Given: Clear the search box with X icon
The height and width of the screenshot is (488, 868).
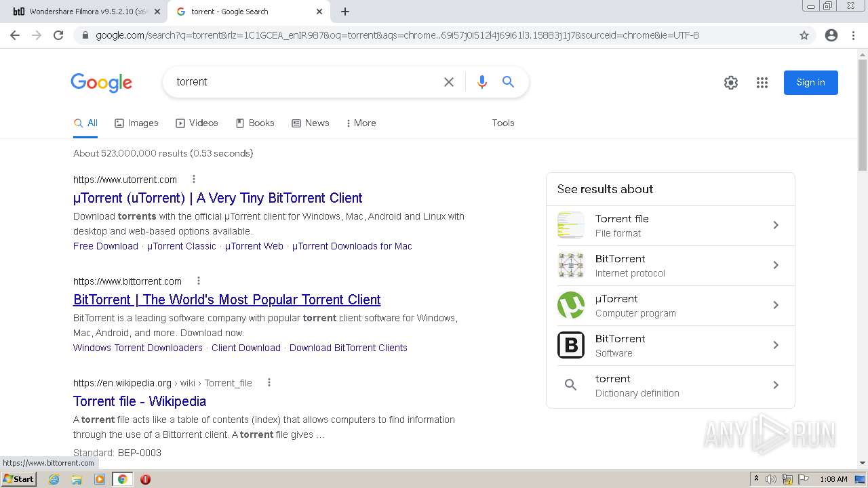Looking at the screenshot, I should [449, 82].
